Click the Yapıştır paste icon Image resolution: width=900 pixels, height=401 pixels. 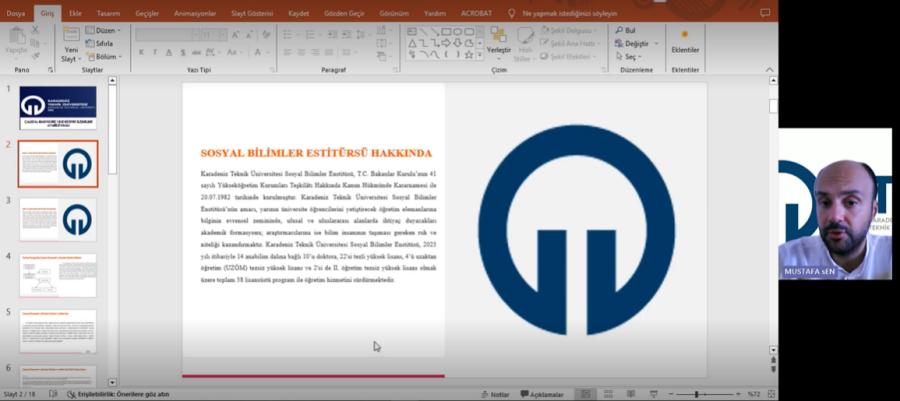16,37
